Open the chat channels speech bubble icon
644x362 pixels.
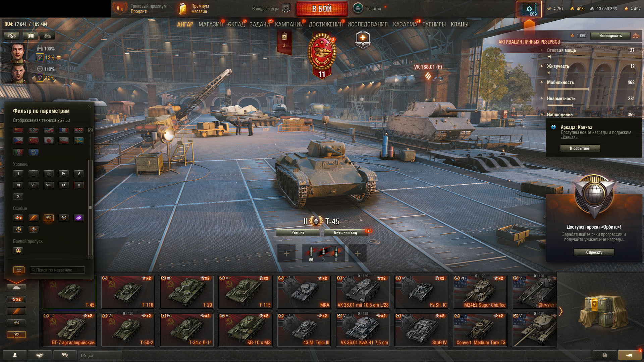click(x=65, y=355)
